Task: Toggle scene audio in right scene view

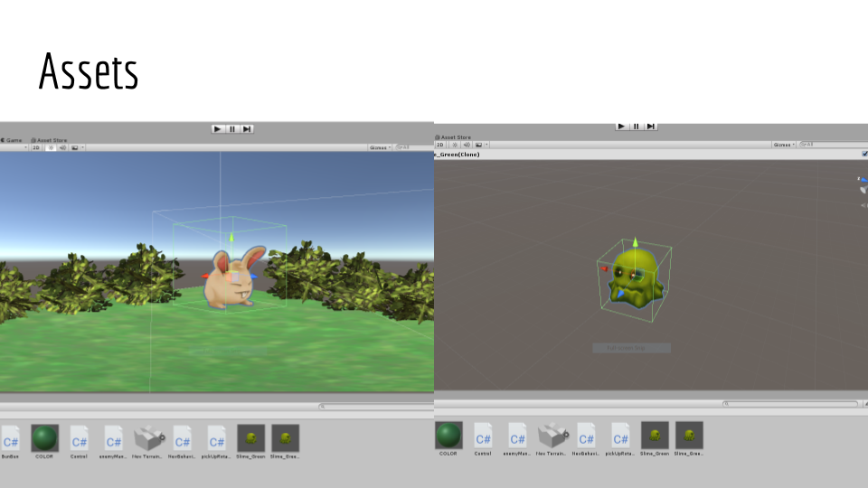Action: [467, 145]
